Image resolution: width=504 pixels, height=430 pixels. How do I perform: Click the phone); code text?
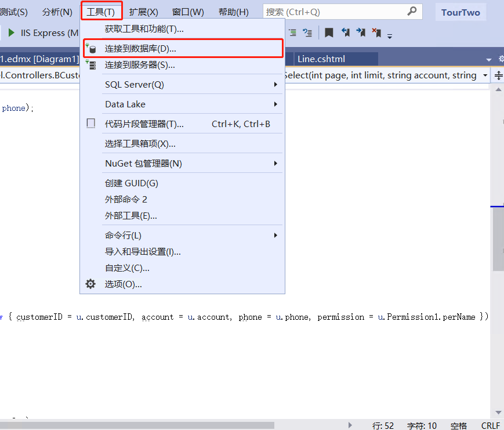17,108
